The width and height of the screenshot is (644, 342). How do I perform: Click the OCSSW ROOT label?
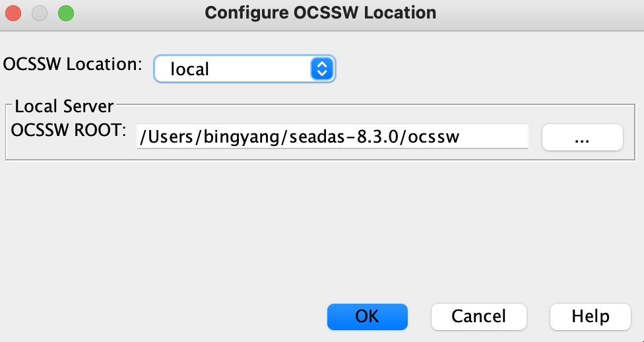(x=69, y=130)
